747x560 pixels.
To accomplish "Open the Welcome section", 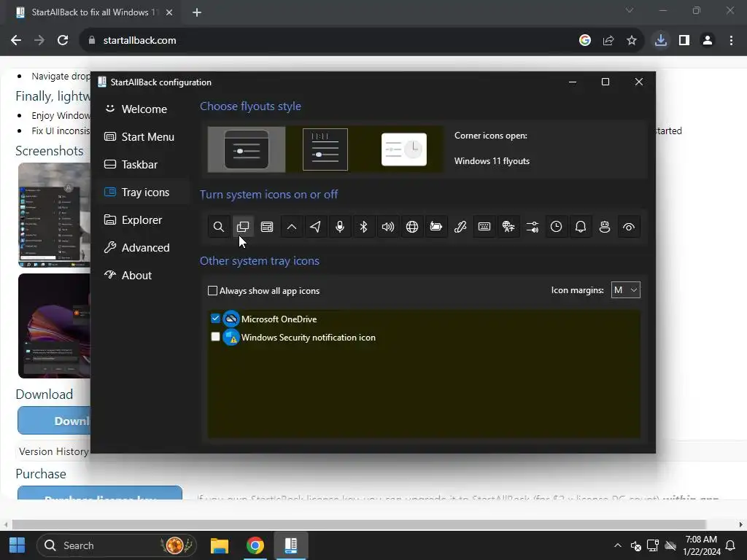I will pos(144,109).
